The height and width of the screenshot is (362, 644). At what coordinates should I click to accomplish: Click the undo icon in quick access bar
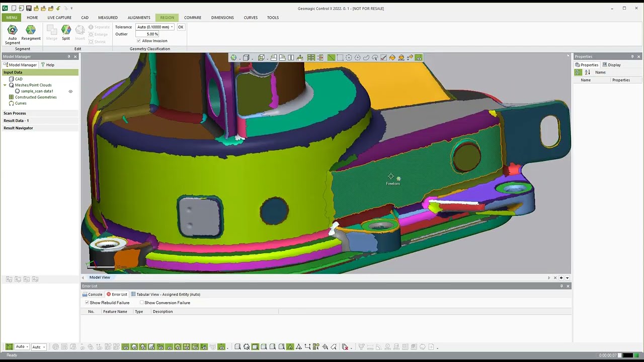pos(58,8)
